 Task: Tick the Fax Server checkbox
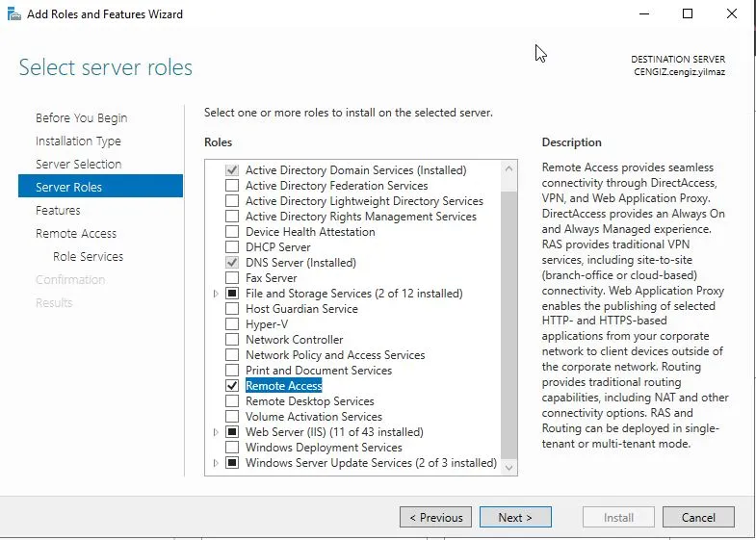click(x=231, y=278)
